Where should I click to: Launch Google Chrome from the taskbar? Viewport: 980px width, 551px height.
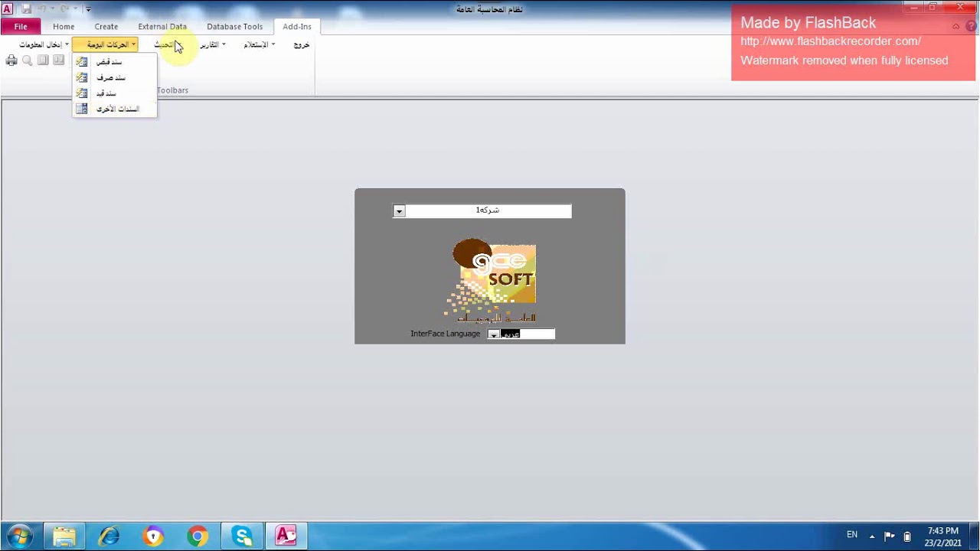click(x=198, y=536)
